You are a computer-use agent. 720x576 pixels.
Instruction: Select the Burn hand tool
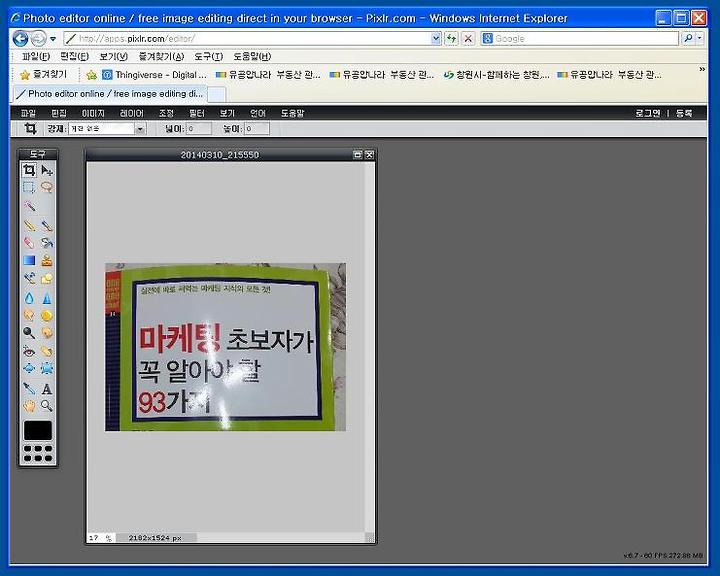coord(47,332)
